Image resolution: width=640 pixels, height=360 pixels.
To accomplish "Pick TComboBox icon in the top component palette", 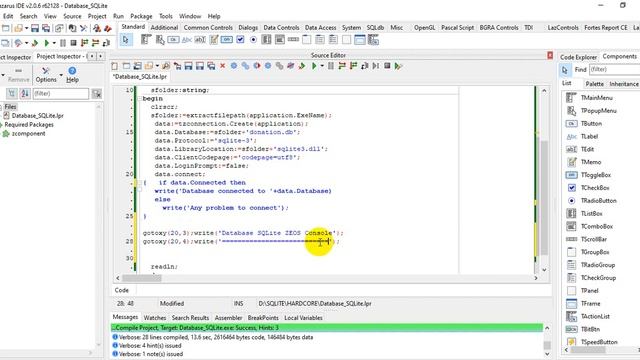I will pyautogui.click(x=280, y=40).
